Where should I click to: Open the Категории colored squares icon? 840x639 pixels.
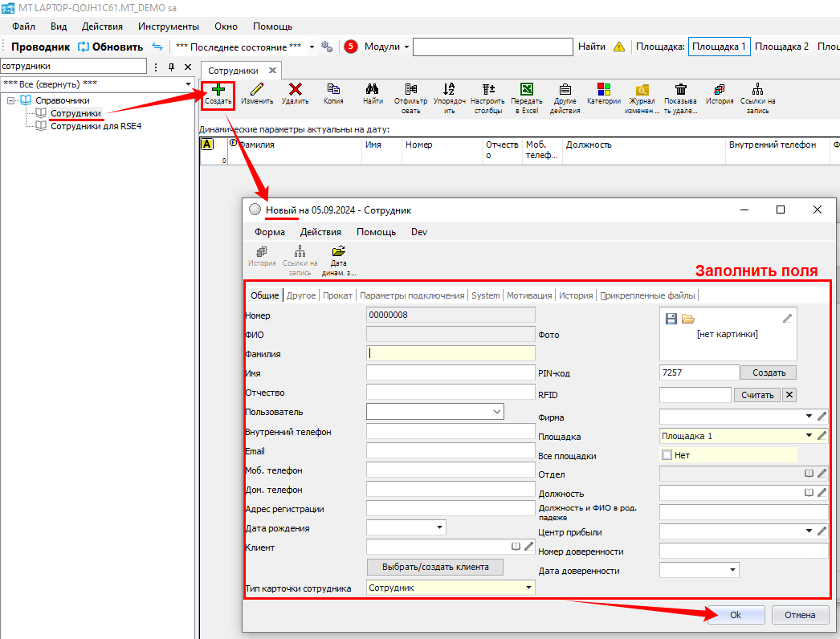tap(604, 90)
